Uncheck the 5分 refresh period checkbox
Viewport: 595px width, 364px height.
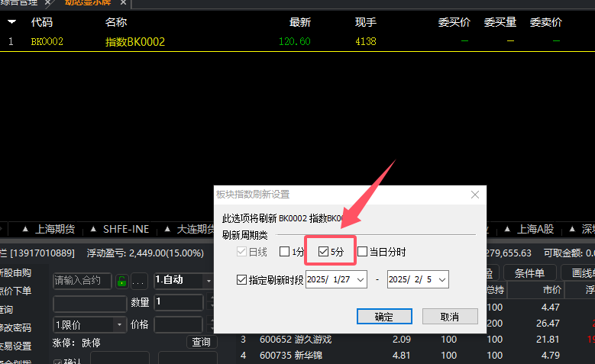pos(323,251)
